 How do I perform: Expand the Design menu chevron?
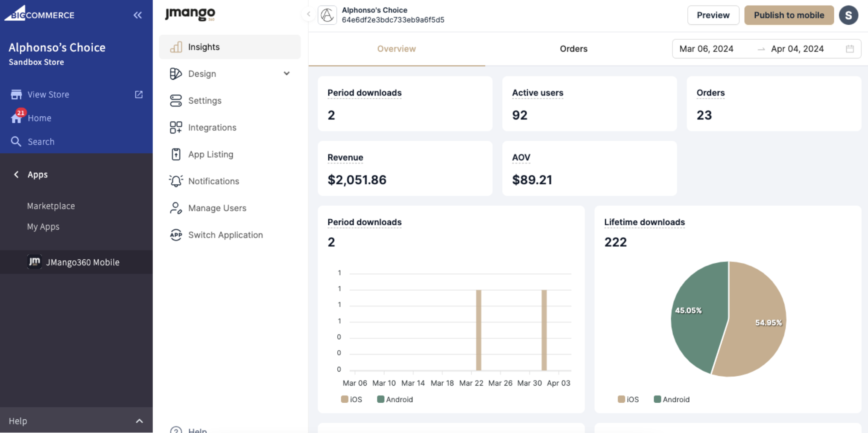pos(286,74)
